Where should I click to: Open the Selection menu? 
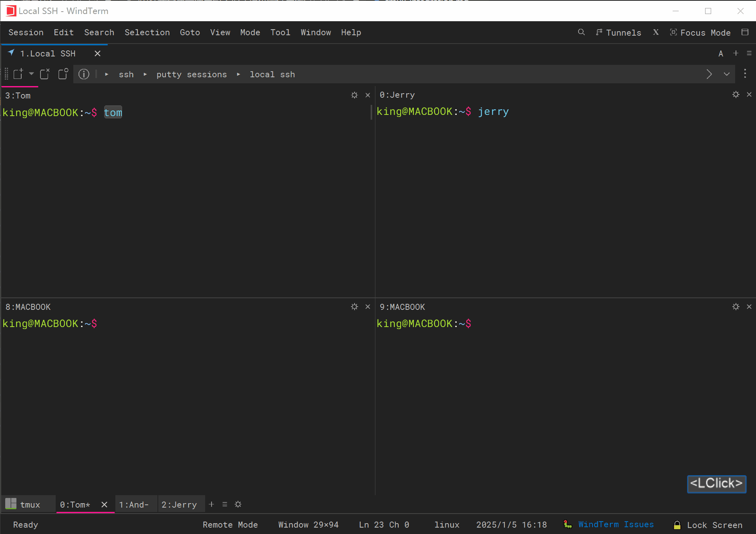(147, 32)
